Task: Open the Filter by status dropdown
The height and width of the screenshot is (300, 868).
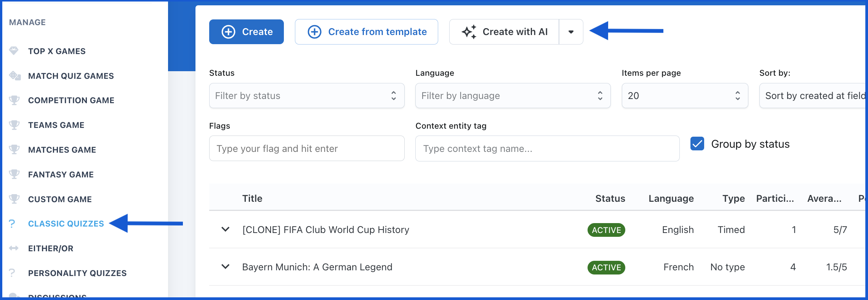Action: click(x=306, y=96)
